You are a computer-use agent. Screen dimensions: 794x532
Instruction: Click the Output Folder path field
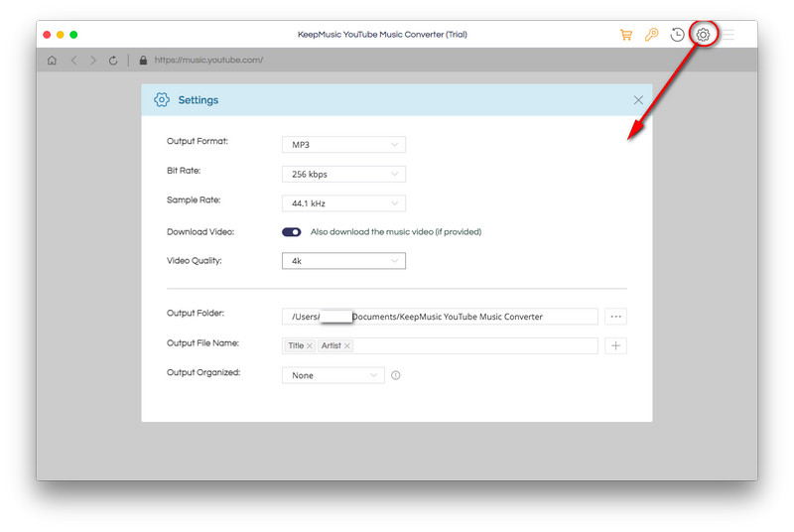[x=440, y=317]
